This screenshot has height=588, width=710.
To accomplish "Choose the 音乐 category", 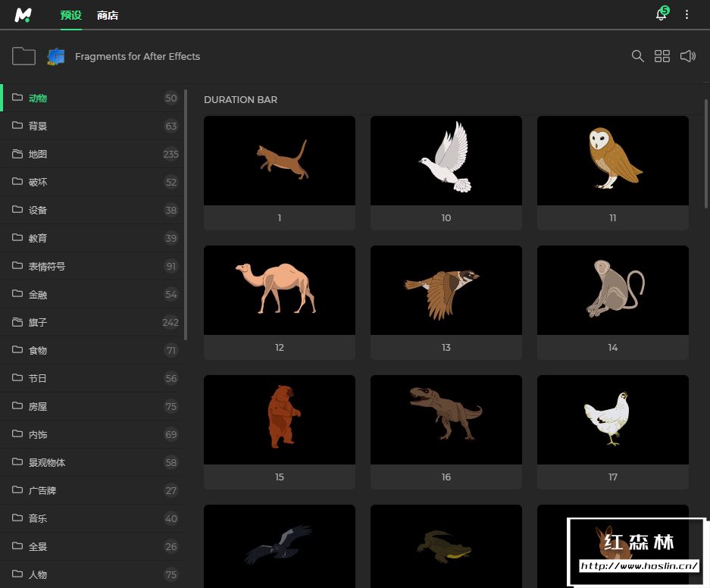I will (38, 518).
